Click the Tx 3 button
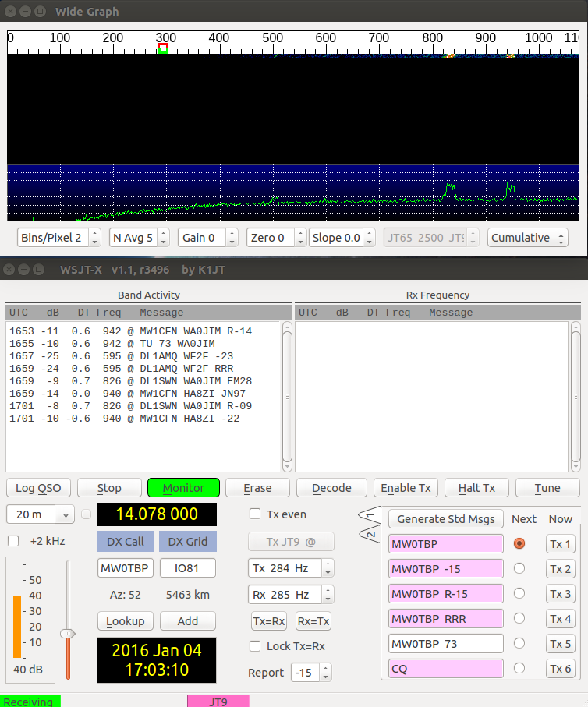Viewport: 588px width, 707px height. pyautogui.click(x=560, y=594)
